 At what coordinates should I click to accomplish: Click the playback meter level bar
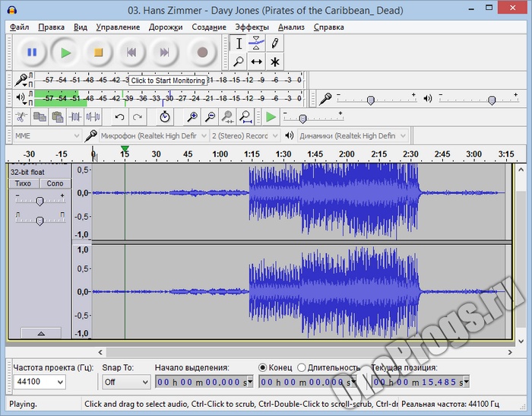(168, 98)
